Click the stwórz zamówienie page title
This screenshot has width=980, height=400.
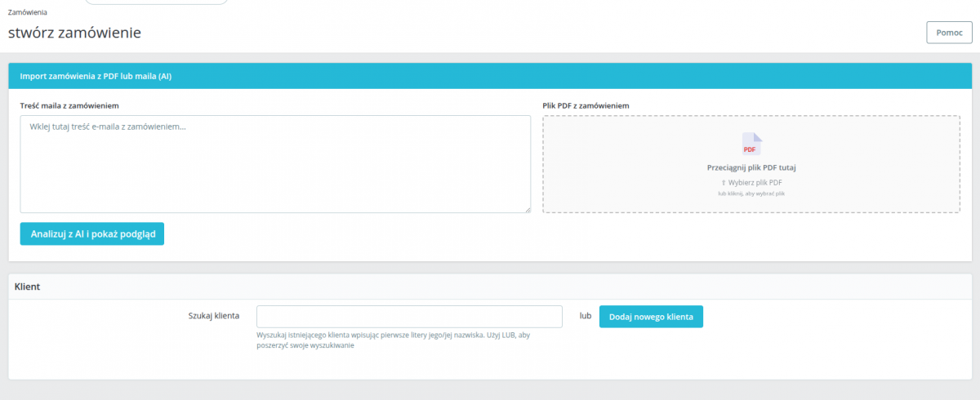click(x=74, y=33)
